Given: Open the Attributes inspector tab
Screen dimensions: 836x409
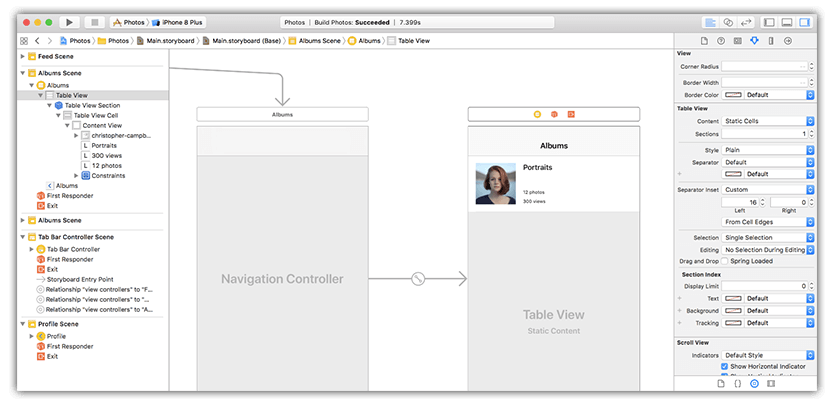Looking at the screenshot, I should (753, 40).
